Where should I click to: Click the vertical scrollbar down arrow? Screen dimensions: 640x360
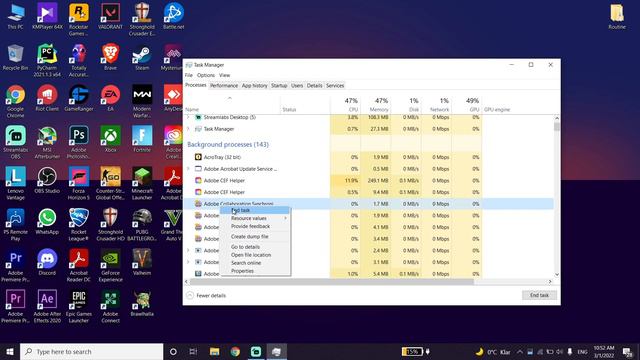click(557, 275)
